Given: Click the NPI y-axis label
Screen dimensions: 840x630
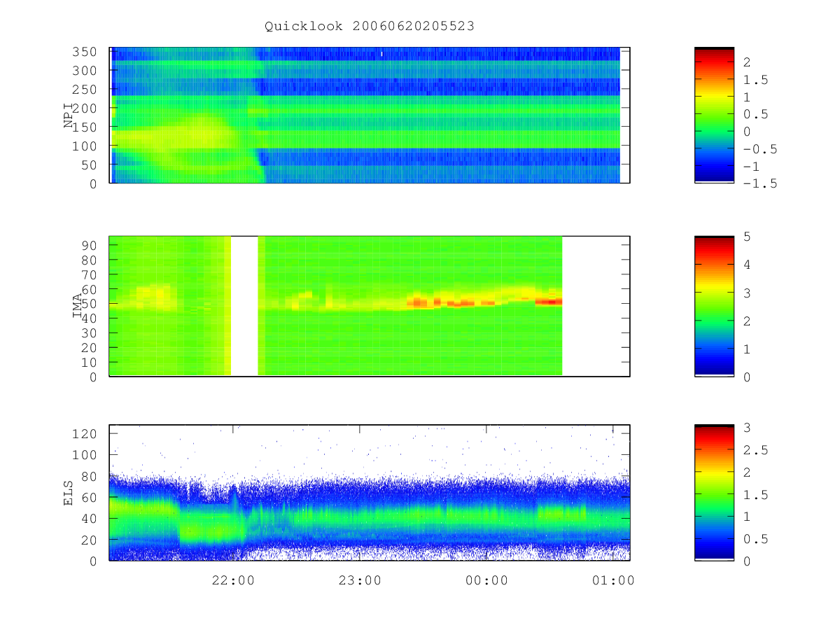Looking at the screenshot, I should pos(69,115).
